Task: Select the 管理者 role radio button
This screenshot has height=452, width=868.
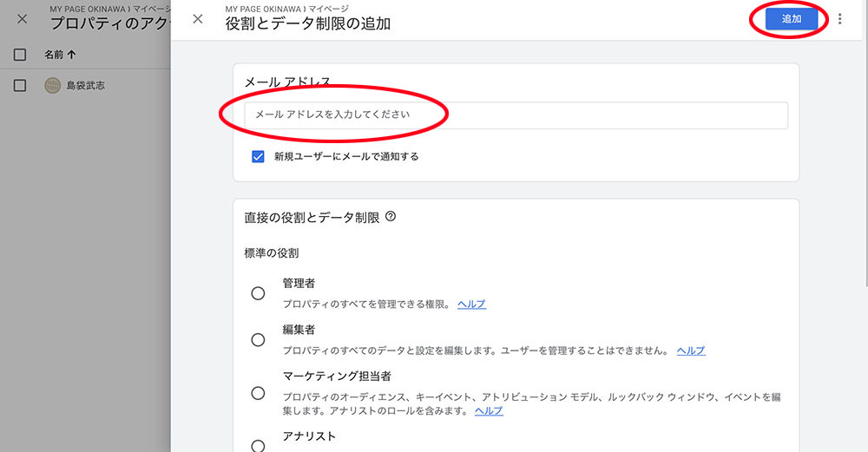Action: (x=258, y=293)
